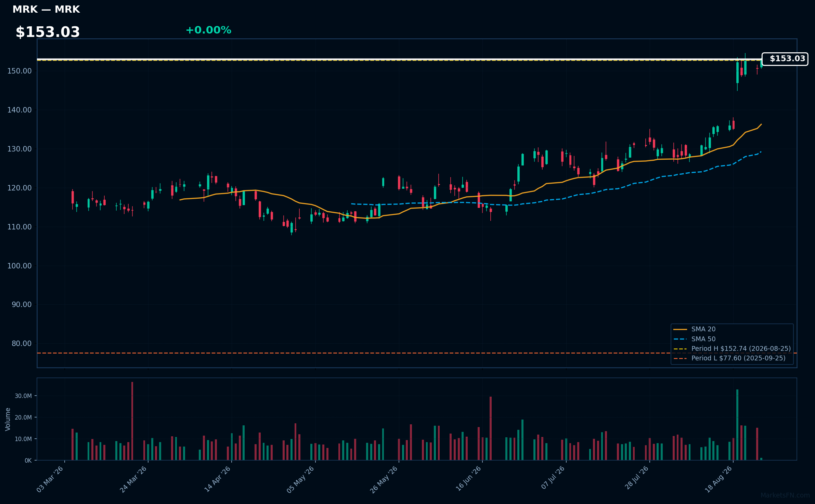Click the orange SMA 20 legend line swatch

coord(680,329)
